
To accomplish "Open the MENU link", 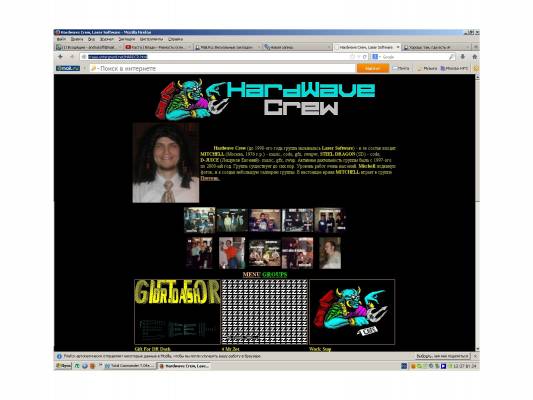I will [252, 274].
